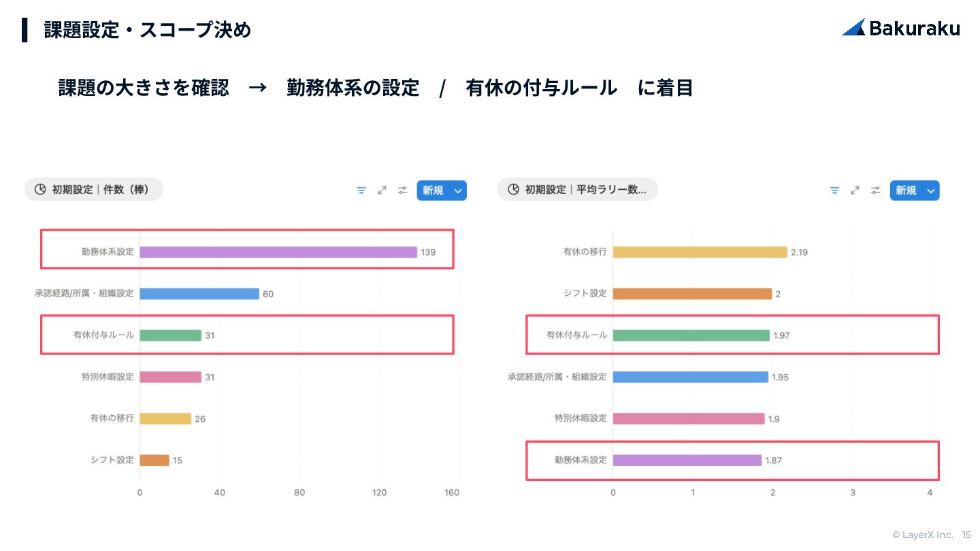This screenshot has height=551, width=980.
Task: Click the 新規 button on the left chart
Action: tap(433, 190)
